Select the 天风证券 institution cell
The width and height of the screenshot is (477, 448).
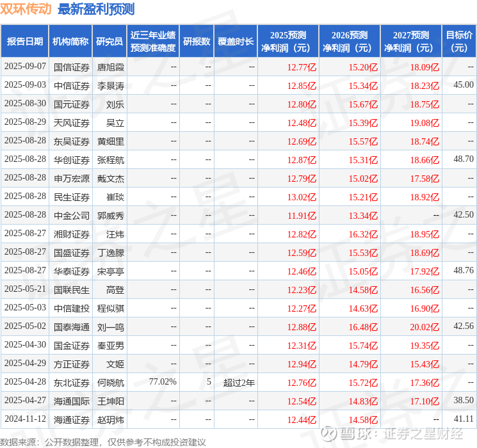[x=72, y=123]
